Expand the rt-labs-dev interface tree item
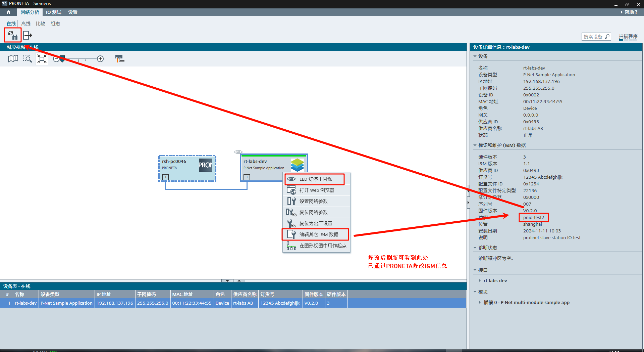This screenshot has width=644, height=352. (480, 281)
